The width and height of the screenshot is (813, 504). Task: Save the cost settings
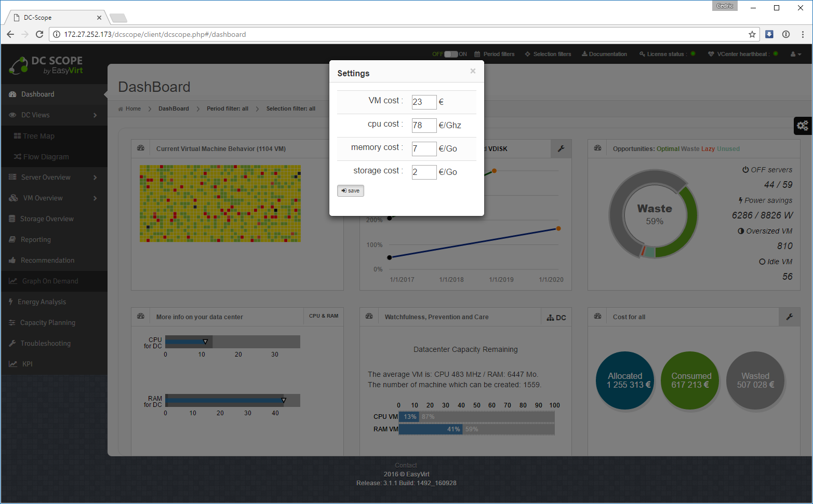[x=351, y=191]
